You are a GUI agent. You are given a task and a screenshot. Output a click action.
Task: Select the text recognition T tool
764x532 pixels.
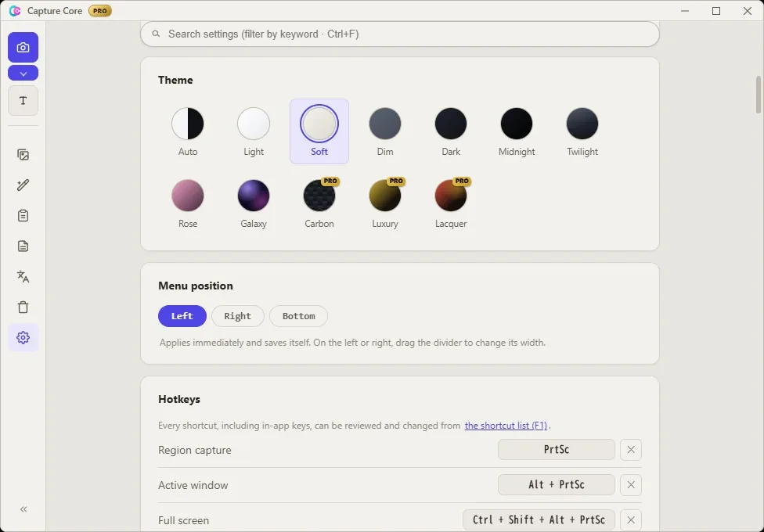pos(23,101)
